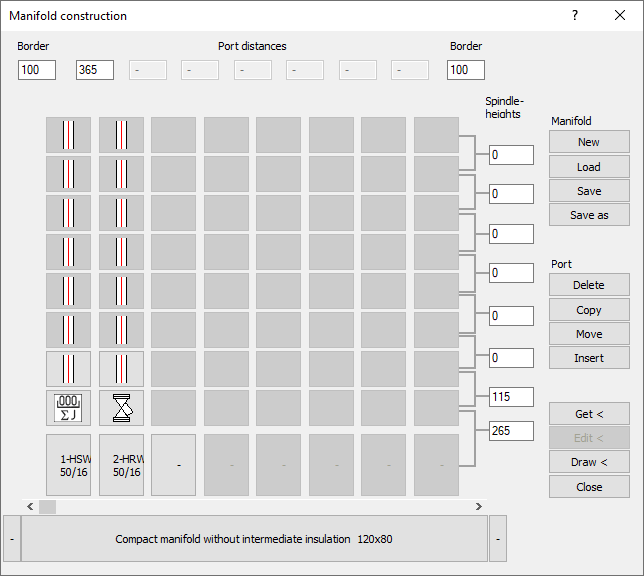Select port 1-HSW 50/16
The width and height of the screenshot is (644, 576).
(69, 465)
